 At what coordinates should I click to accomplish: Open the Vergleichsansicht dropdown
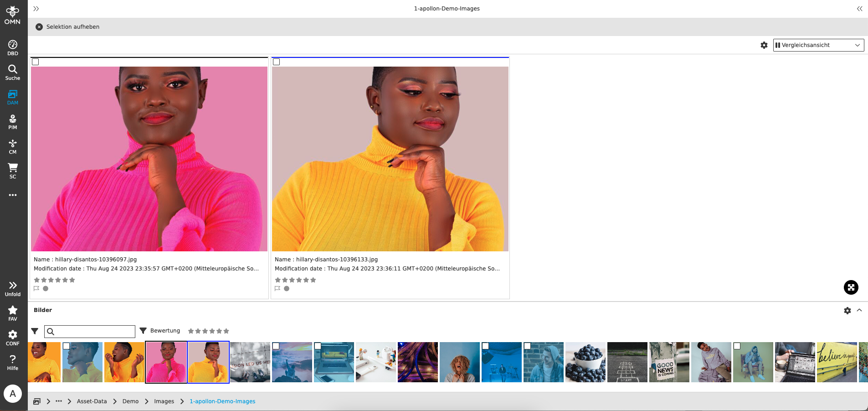pos(818,45)
